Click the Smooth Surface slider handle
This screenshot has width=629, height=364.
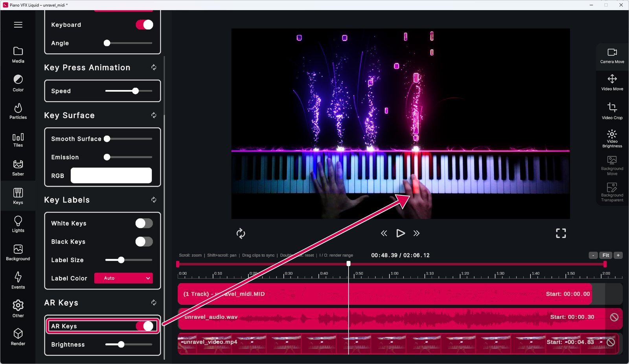(107, 139)
